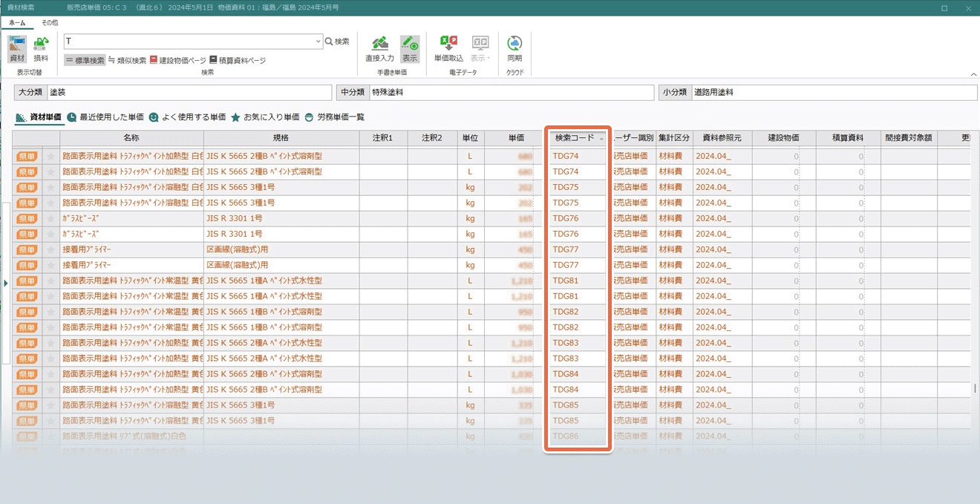Toggle 表示 of handwritten unit prices
The image size is (980, 504).
tap(410, 50)
